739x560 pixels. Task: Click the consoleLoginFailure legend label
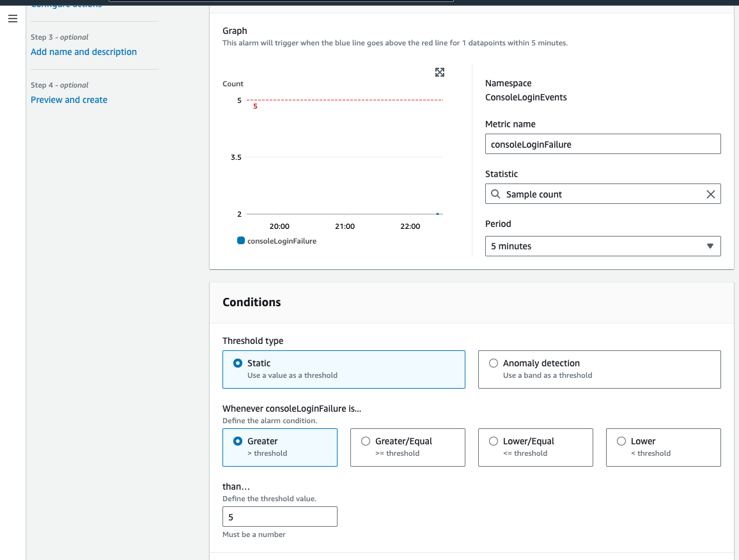(x=282, y=241)
